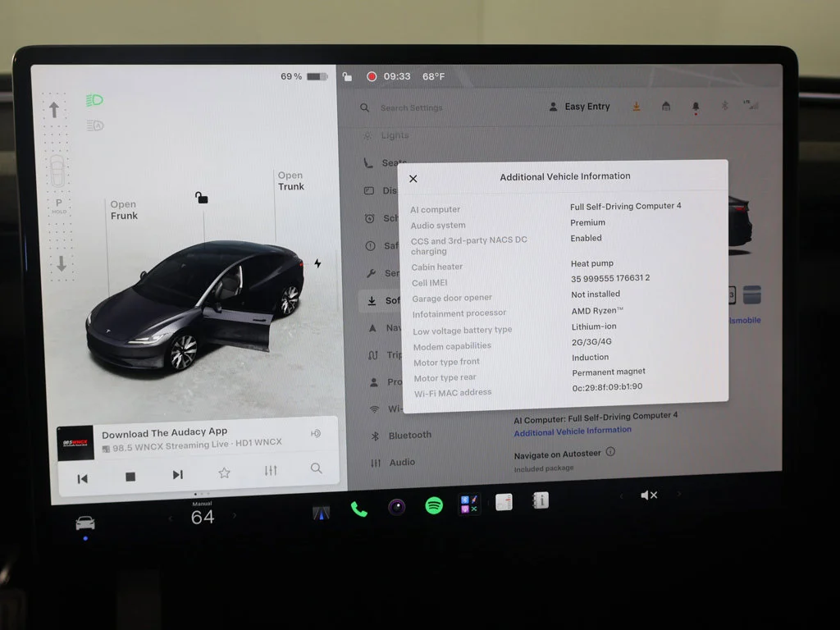The image size is (840, 630).
Task: Open notifications bell icon
Action: click(696, 106)
